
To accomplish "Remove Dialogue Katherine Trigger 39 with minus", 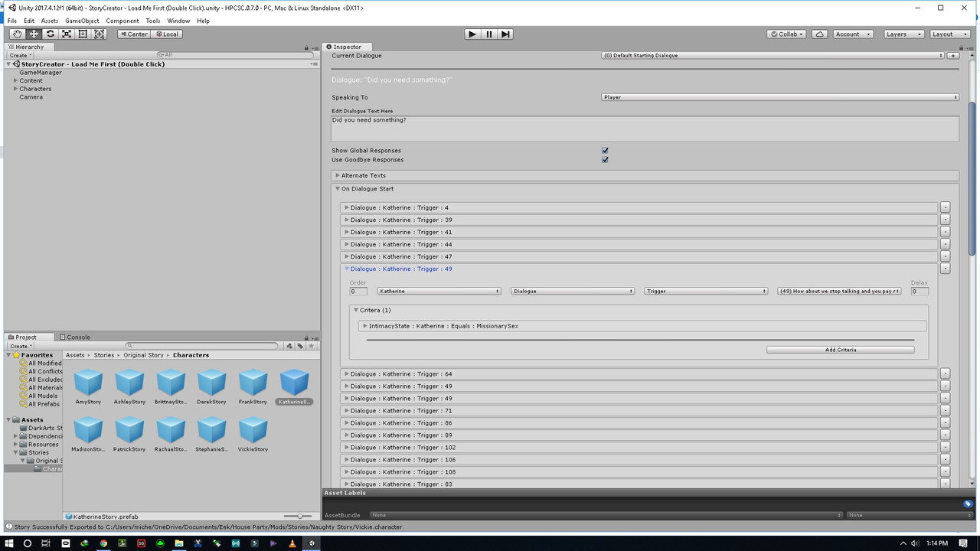I will (x=945, y=220).
